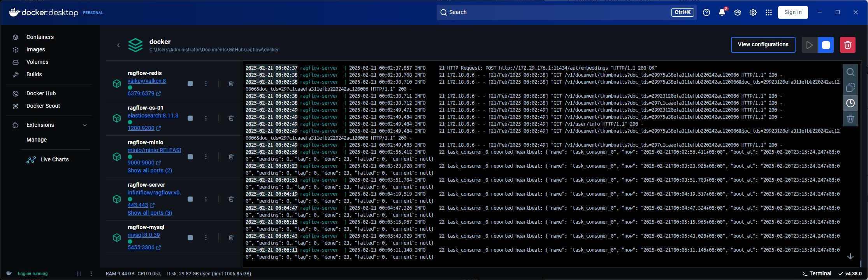Click the Engine running whale icon
Viewport: 868px width, 280px height.
click(9, 273)
